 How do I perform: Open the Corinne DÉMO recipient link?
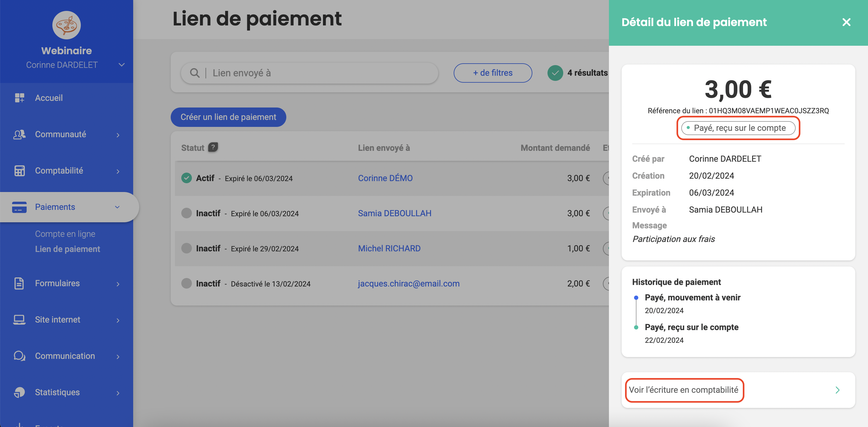385,178
